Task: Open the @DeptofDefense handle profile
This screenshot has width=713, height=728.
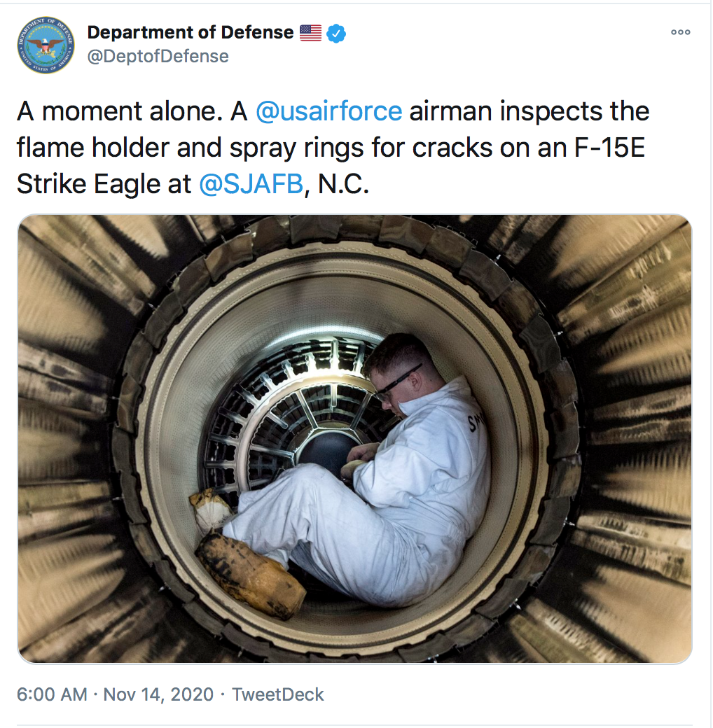Action: (x=158, y=56)
